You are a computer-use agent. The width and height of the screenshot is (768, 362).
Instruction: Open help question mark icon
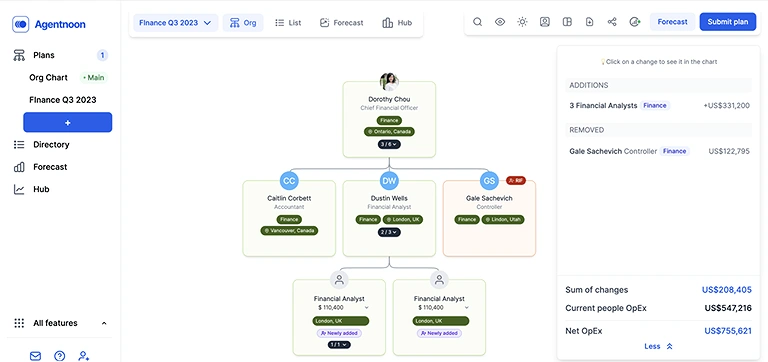[59, 356]
